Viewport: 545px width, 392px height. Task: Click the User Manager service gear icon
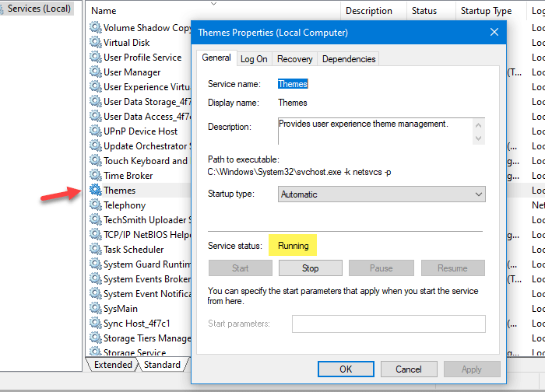point(96,72)
